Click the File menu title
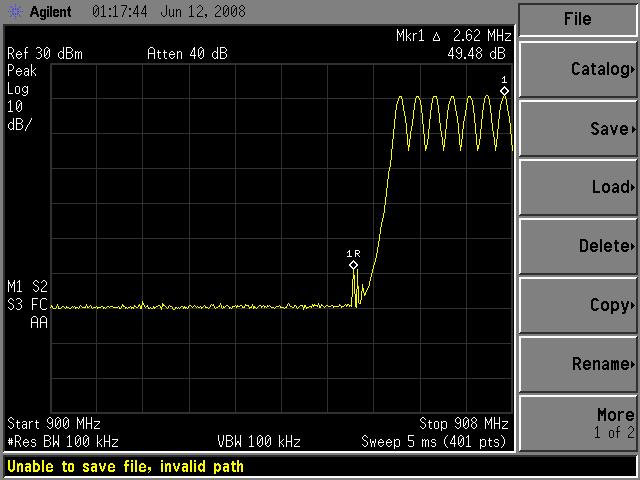 coord(578,19)
